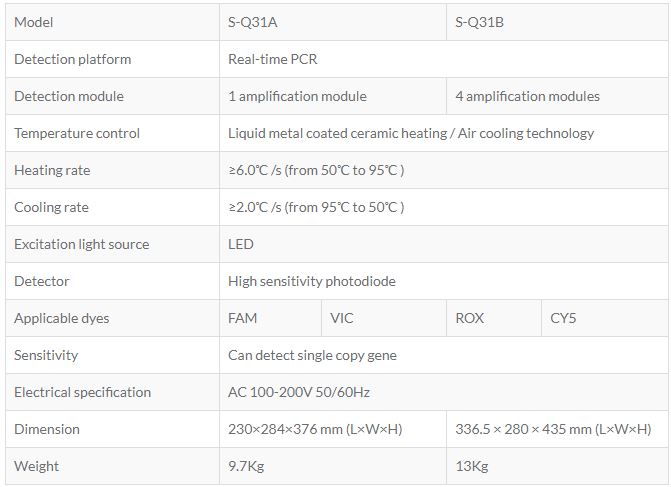Screen dimensions: 671x487
Task: Select the 9.7Kg weight cell
Action: [x=245, y=466]
